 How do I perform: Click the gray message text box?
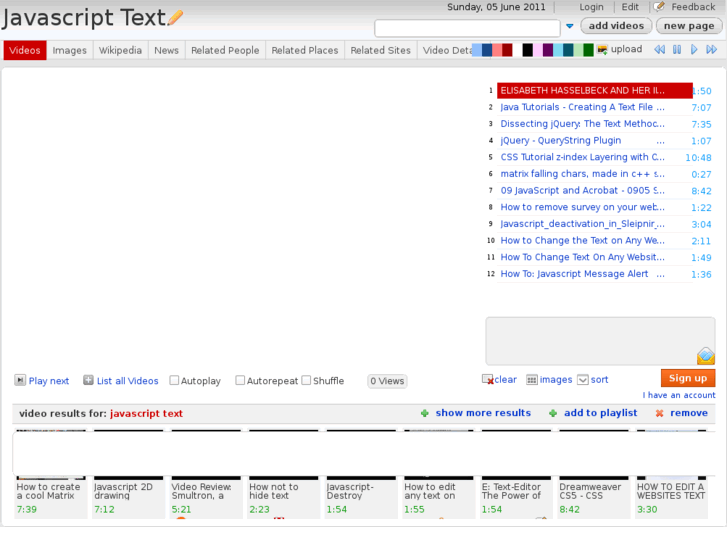pos(600,341)
